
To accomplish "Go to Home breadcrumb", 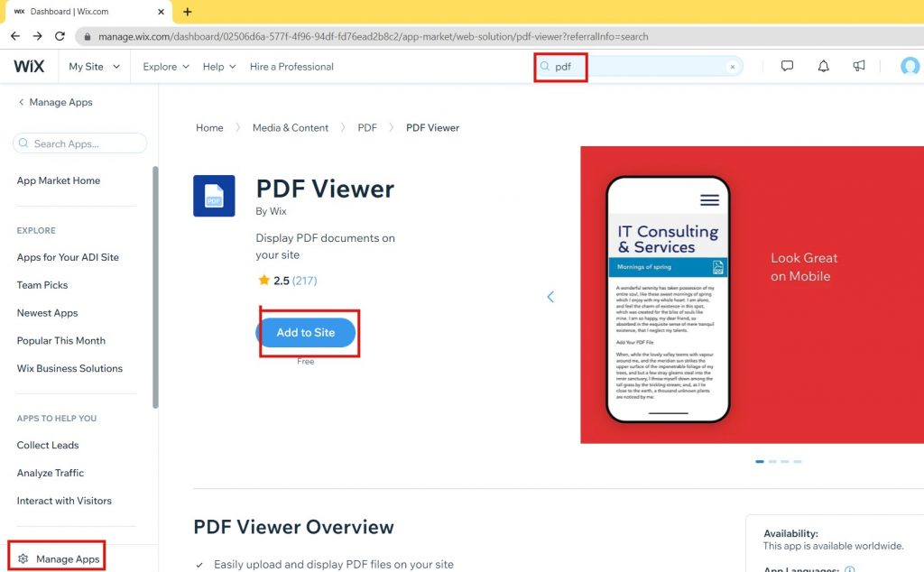I will tap(209, 127).
